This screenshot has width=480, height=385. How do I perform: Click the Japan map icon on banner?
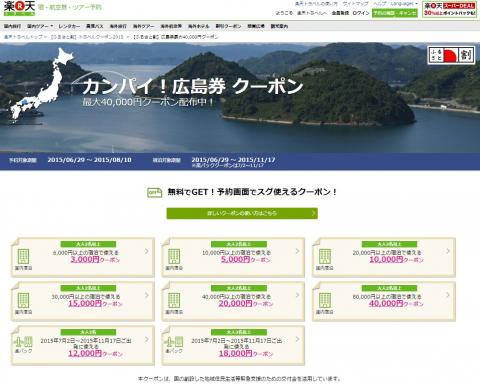pyautogui.click(x=41, y=83)
